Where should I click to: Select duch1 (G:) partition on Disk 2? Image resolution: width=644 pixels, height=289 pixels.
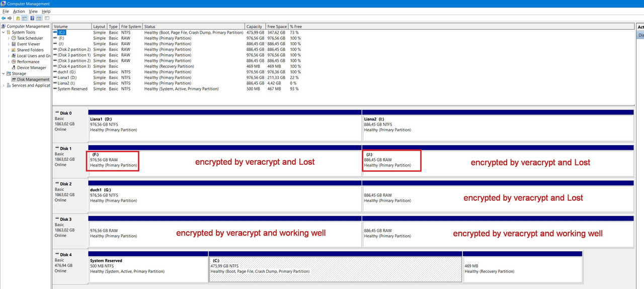pyautogui.click(x=225, y=196)
